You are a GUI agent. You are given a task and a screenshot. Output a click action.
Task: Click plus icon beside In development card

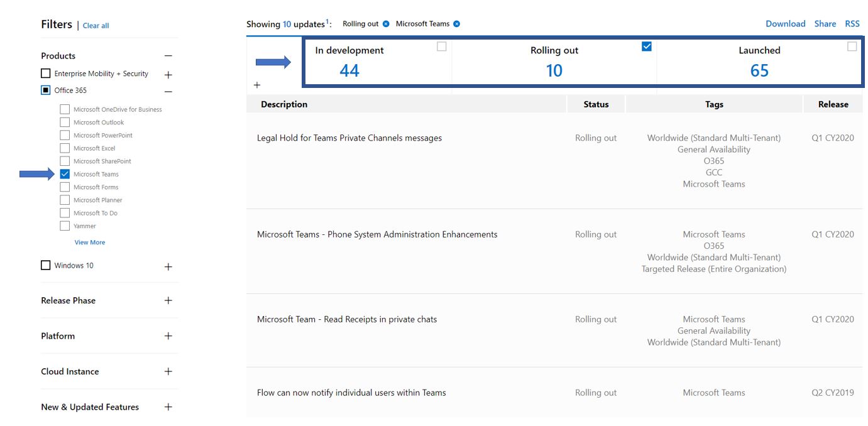click(x=256, y=85)
